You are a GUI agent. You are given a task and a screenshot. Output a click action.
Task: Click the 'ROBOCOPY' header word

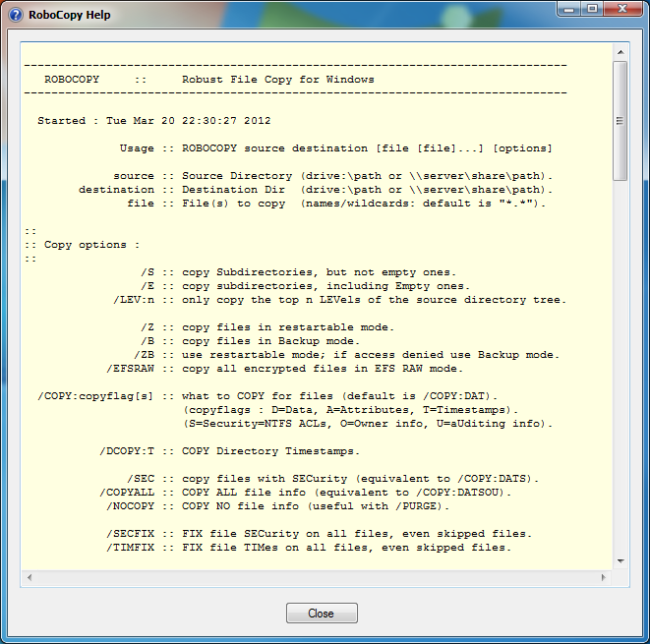click(x=72, y=80)
